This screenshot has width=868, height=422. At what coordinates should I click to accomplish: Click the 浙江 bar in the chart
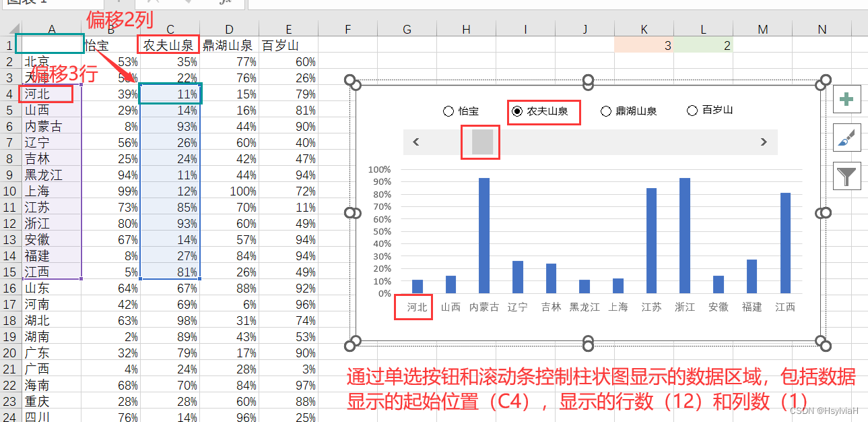click(x=685, y=235)
